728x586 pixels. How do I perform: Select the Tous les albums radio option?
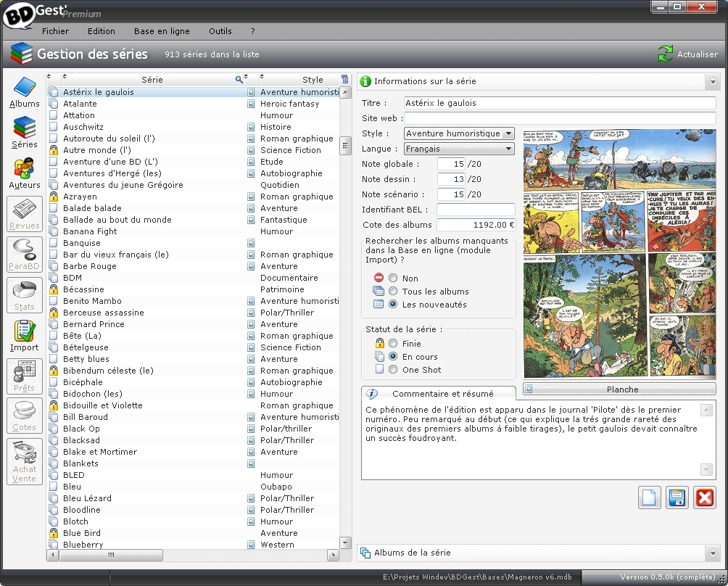coord(393,291)
